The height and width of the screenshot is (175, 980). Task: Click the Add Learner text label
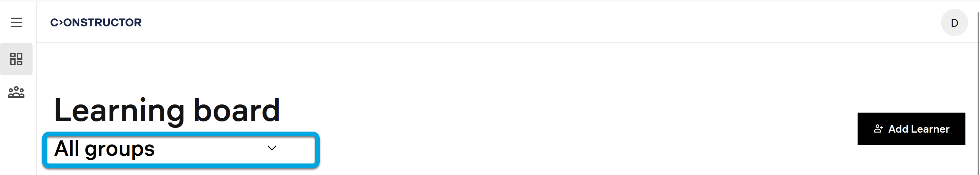918,129
